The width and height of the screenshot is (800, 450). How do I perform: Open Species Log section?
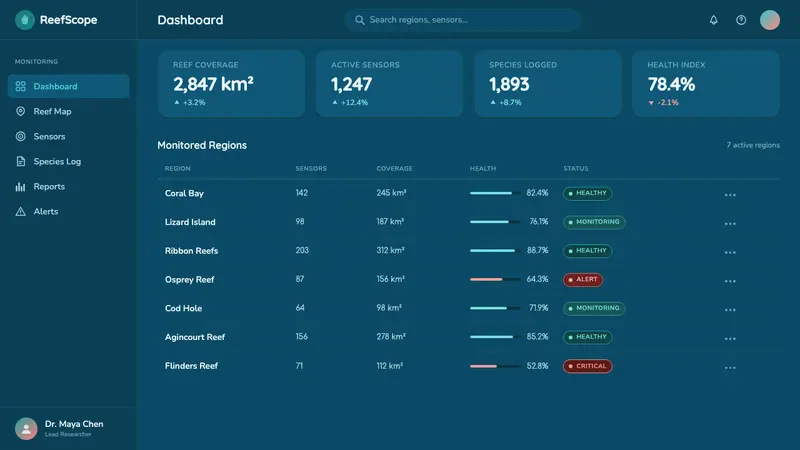[68, 161]
